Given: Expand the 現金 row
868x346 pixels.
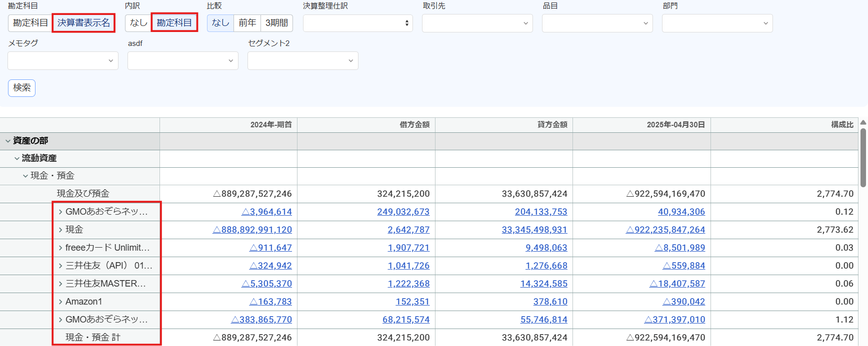Looking at the screenshot, I should point(60,230).
